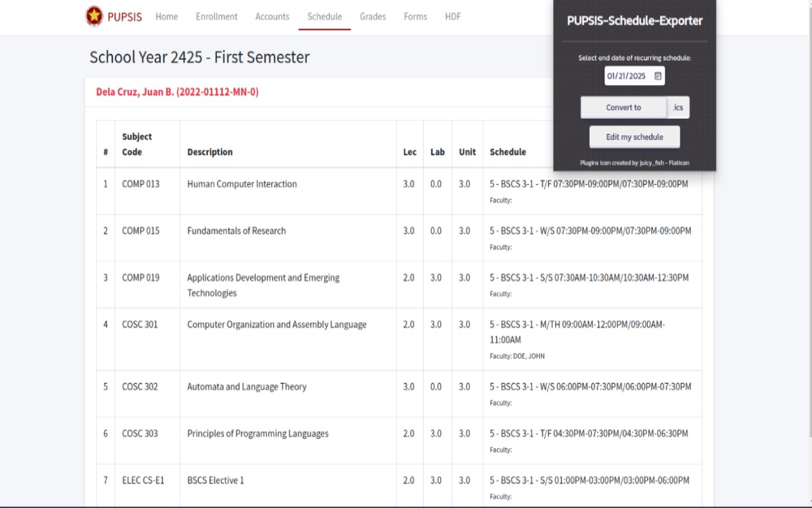Click the PUPSIS star logo icon
The width and height of the screenshot is (812, 508).
point(94,16)
